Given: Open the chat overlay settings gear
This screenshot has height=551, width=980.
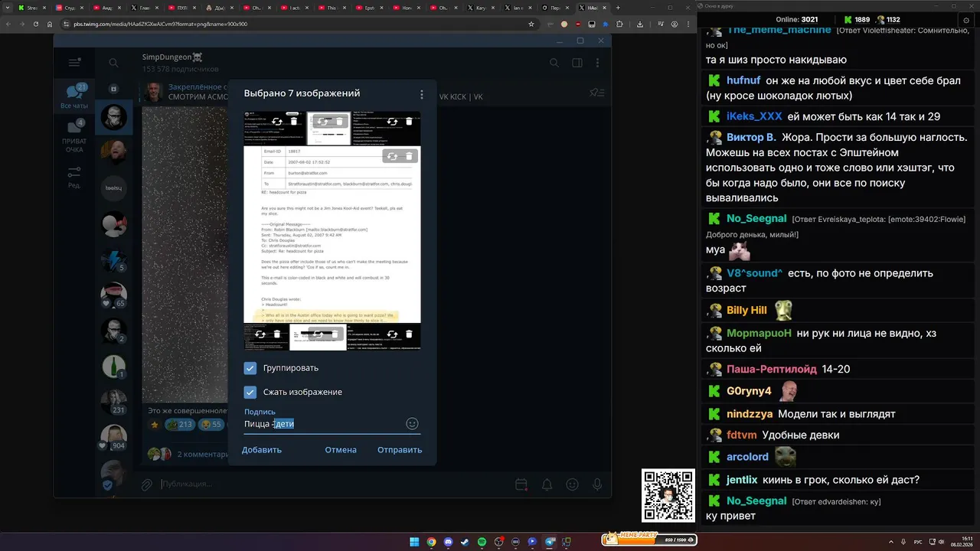Looking at the screenshot, I should pyautogui.click(x=965, y=20).
